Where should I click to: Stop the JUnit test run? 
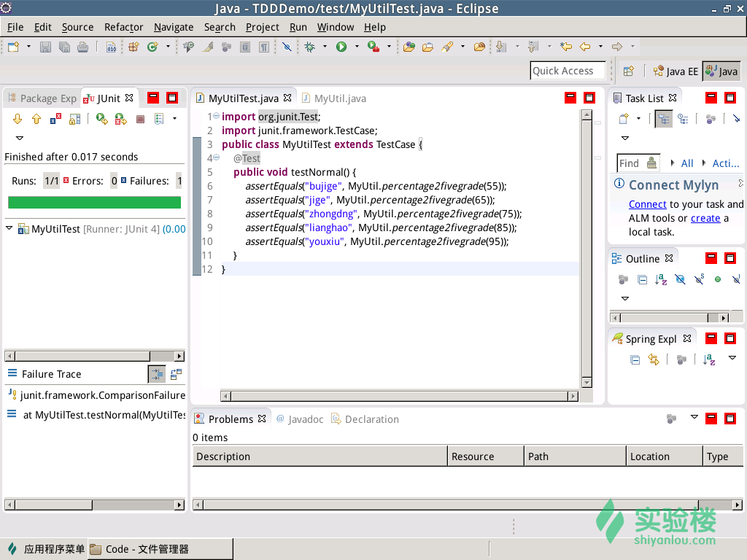pos(140,119)
